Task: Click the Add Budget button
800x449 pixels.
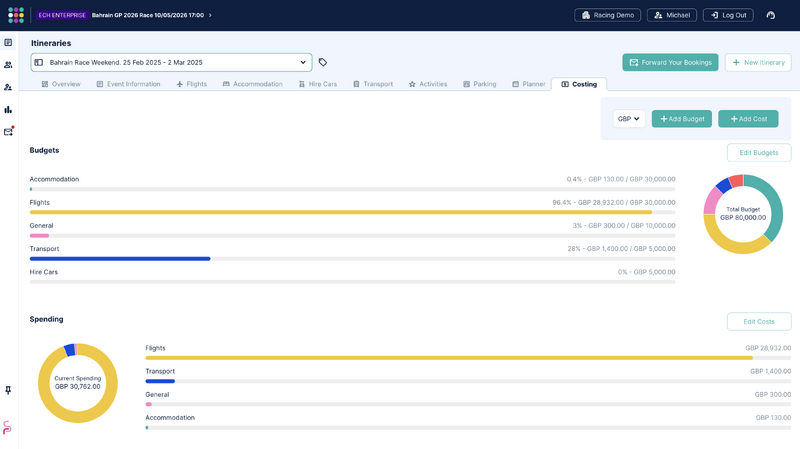Action: 682,119
